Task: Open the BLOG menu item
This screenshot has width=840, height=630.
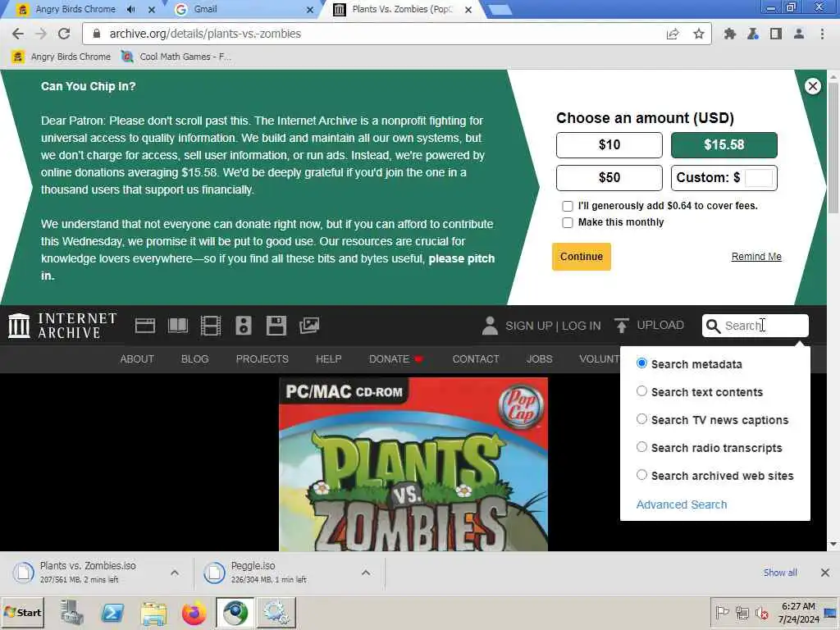Action: click(195, 359)
